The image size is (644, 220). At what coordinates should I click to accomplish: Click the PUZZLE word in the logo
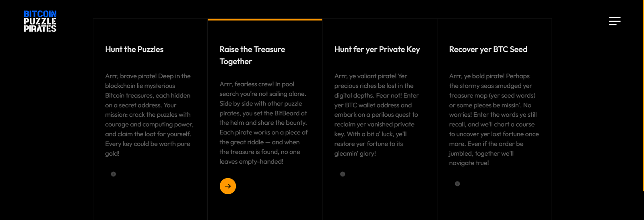[x=40, y=21]
